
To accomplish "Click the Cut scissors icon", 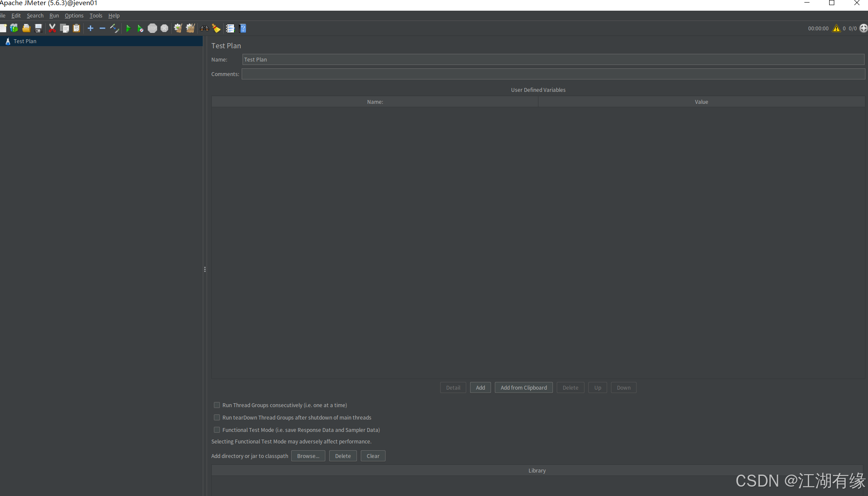I will click(x=52, y=28).
